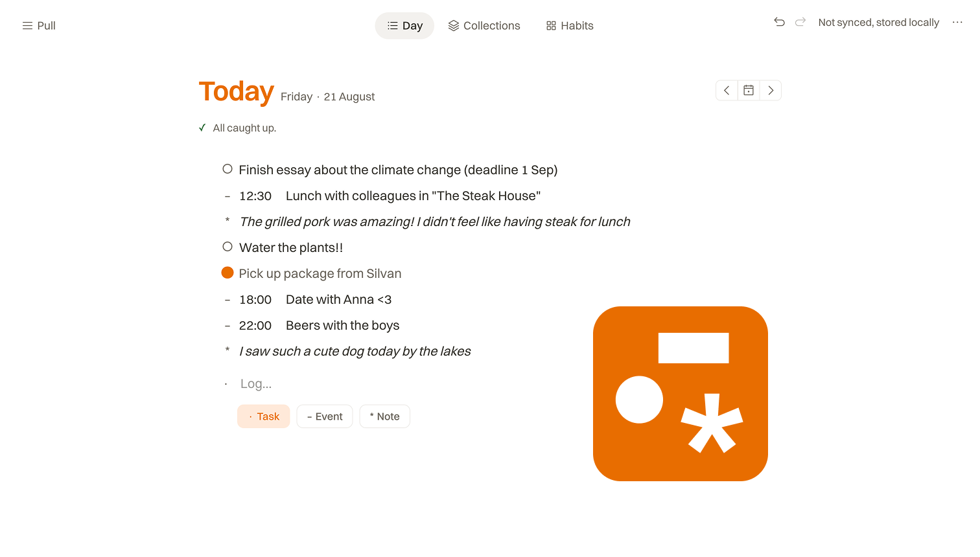980x557 pixels.
Task: Select the Task entry type button
Action: (x=264, y=416)
